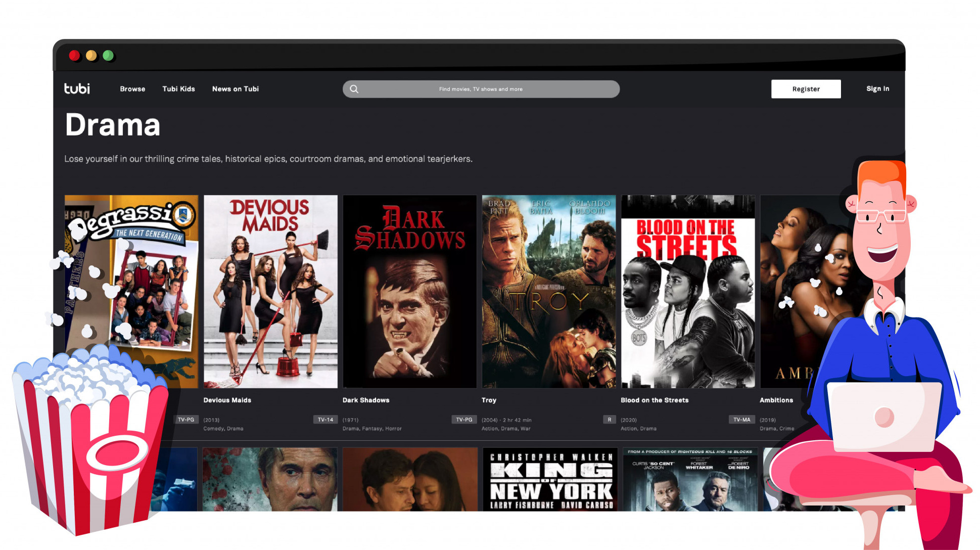This screenshot has height=550, width=980.
Task: Click the Tubi logo icon
Action: coord(77,88)
